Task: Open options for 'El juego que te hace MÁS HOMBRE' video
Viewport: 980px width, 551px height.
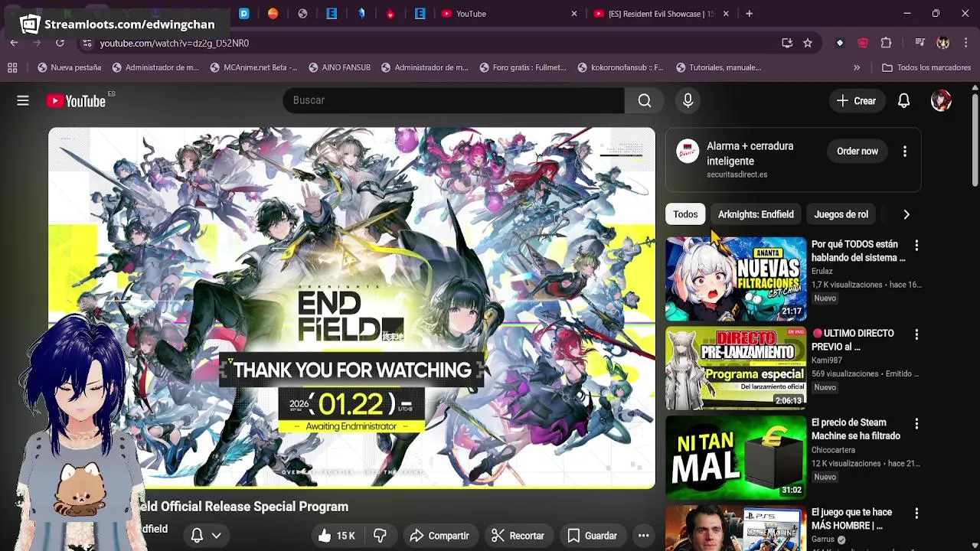Action: (916, 514)
